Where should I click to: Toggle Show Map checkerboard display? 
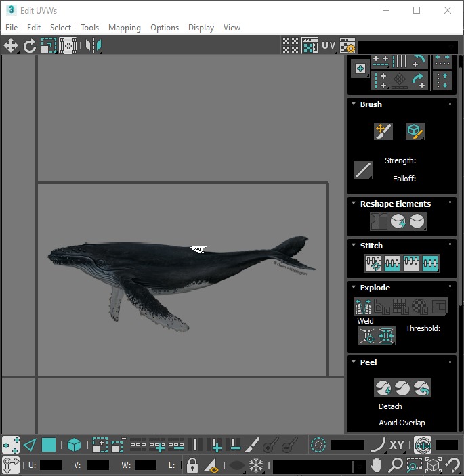(x=310, y=45)
